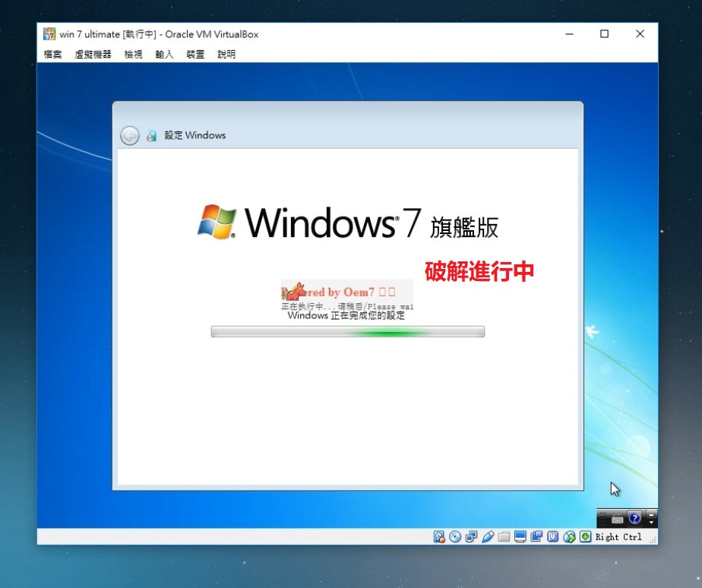Minimize the language bar
The width and height of the screenshot is (702, 588).
[x=651, y=514]
